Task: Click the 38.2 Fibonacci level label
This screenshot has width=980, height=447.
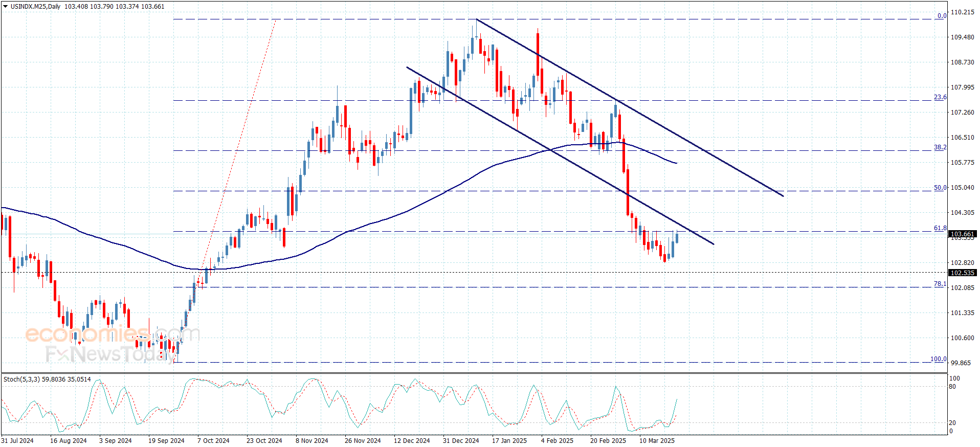Action: click(940, 147)
